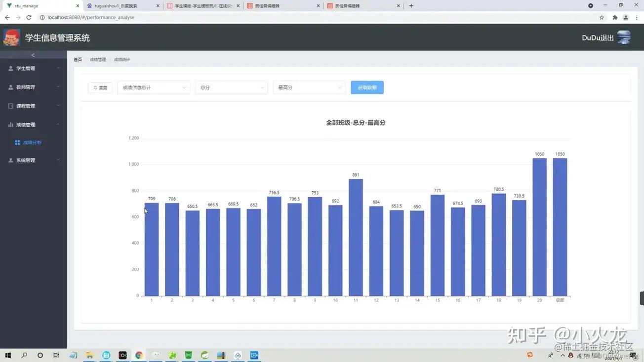Click the 教师管理 icon in the sidebar
This screenshot has width=644, height=362.
(11, 87)
